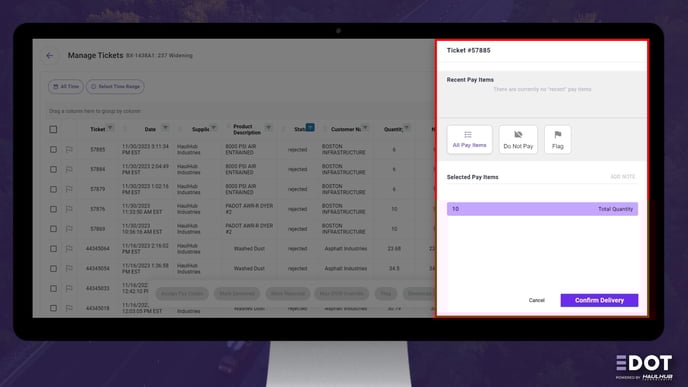Select the checkbox for ticket 44345054
Image resolution: width=688 pixels, height=387 pixels.
[53, 269]
